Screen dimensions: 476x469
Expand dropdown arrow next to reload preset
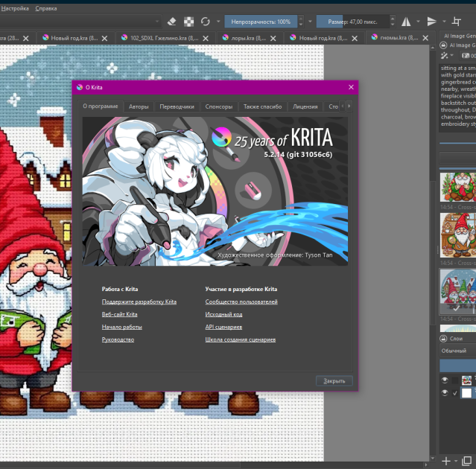click(x=218, y=22)
